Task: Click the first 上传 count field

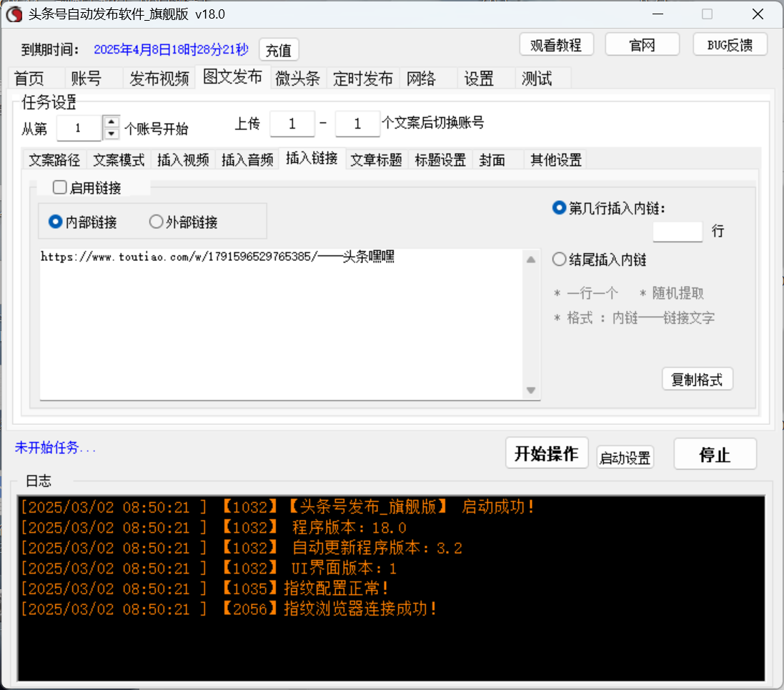Action: (292, 124)
